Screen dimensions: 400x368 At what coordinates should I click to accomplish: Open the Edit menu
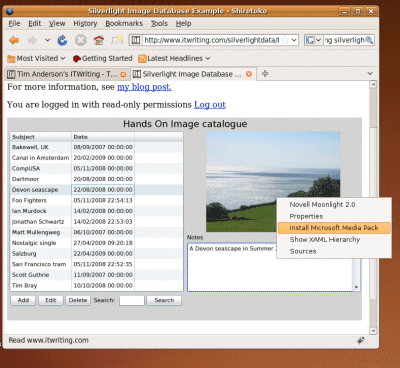click(x=34, y=24)
